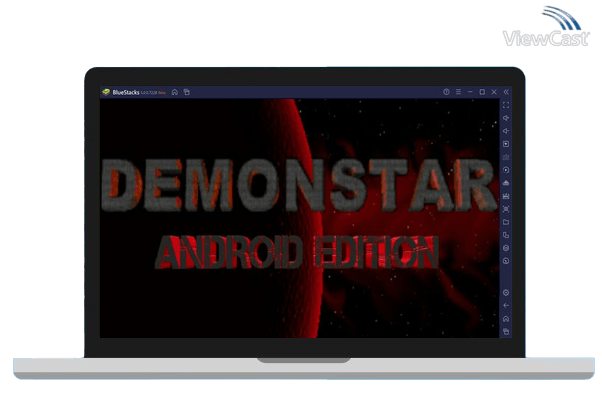
Task: Open BlueStacks settings gear in sidebar
Action: point(506,293)
